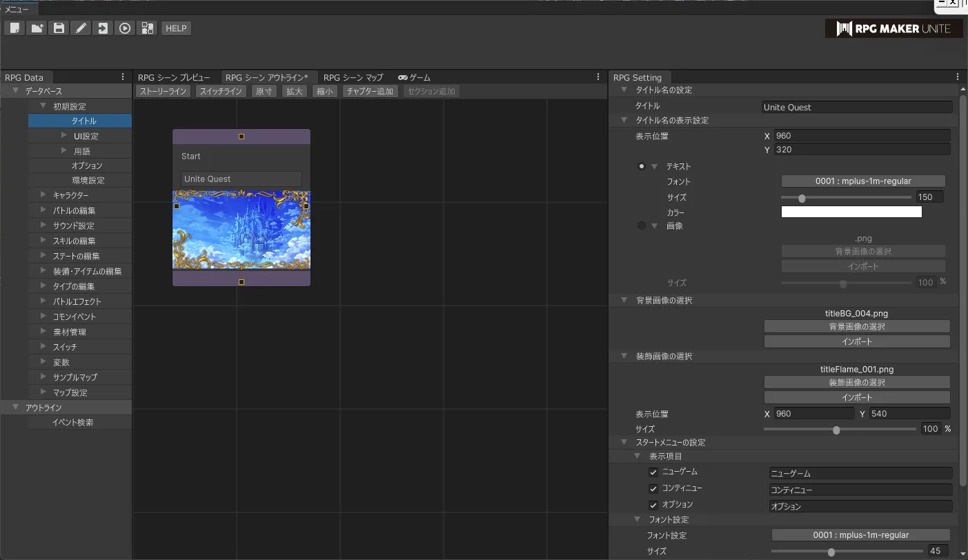Image resolution: width=968 pixels, height=560 pixels.
Task: Open the ゲーム tab
Action: click(x=414, y=77)
